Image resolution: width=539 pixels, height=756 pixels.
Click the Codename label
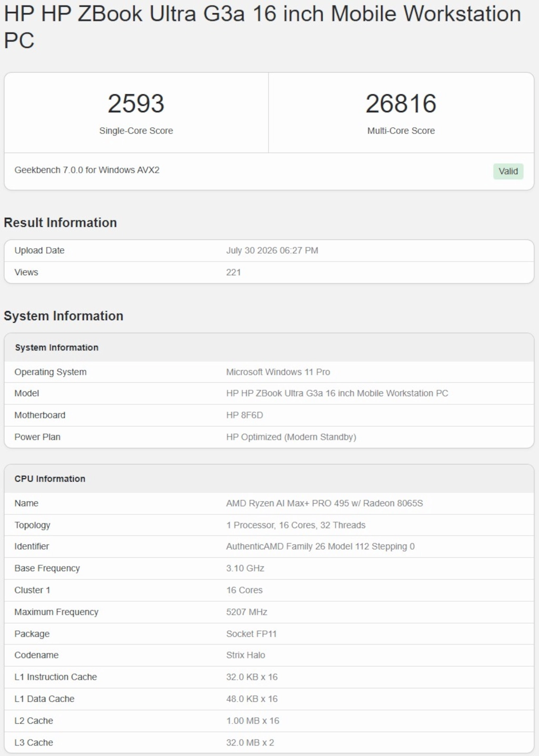pos(36,655)
